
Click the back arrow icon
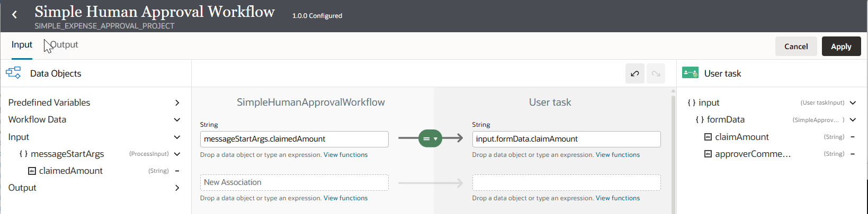(15, 15)
